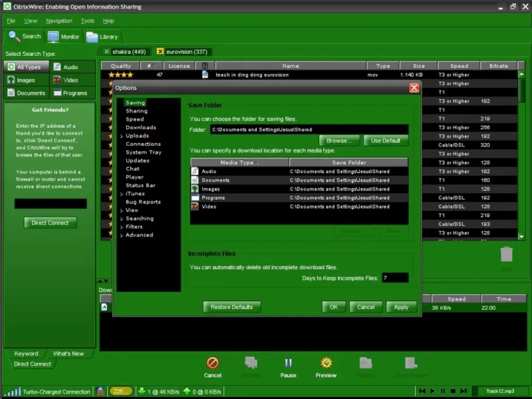Click the trash can icon
This screenshot has width=532, height=399.
(x=506, y=255)
